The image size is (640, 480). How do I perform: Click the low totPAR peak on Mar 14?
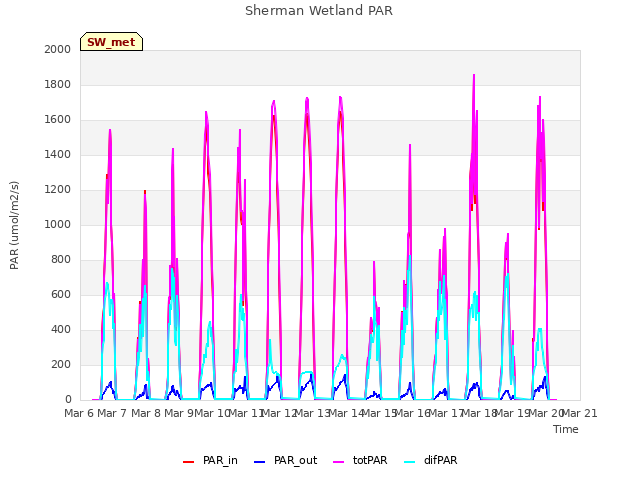tap(374, 262)
